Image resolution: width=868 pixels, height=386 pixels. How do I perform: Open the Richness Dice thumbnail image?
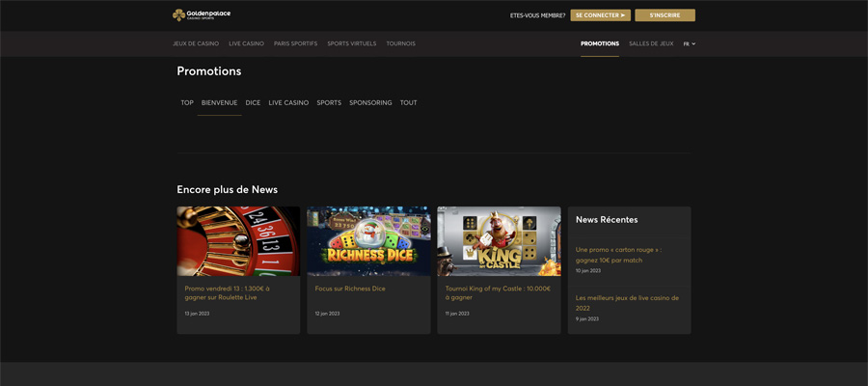368,241
